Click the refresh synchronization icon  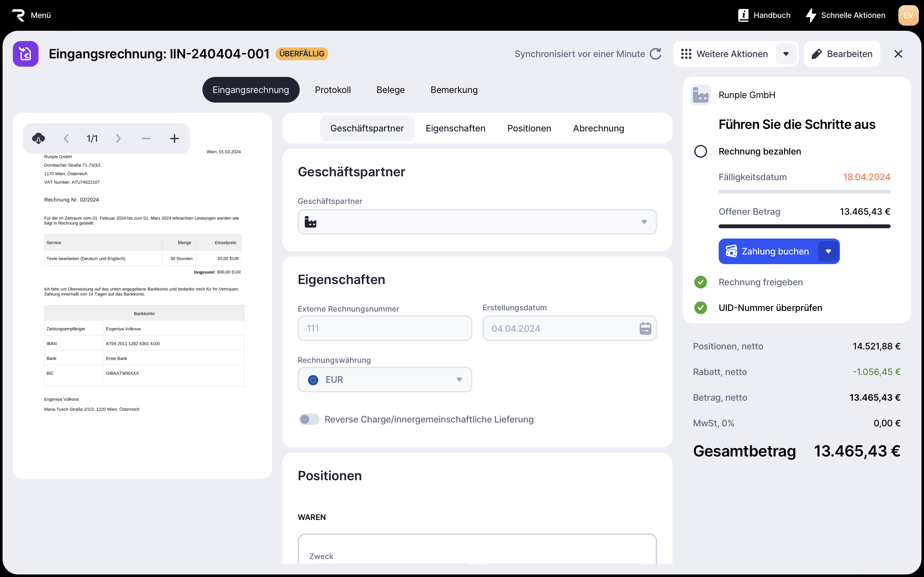[655, 54]
